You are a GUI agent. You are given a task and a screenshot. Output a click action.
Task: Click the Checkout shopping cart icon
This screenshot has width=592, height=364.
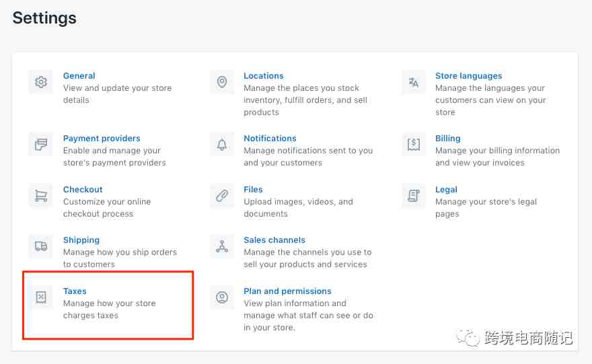[x=41, y=196]
